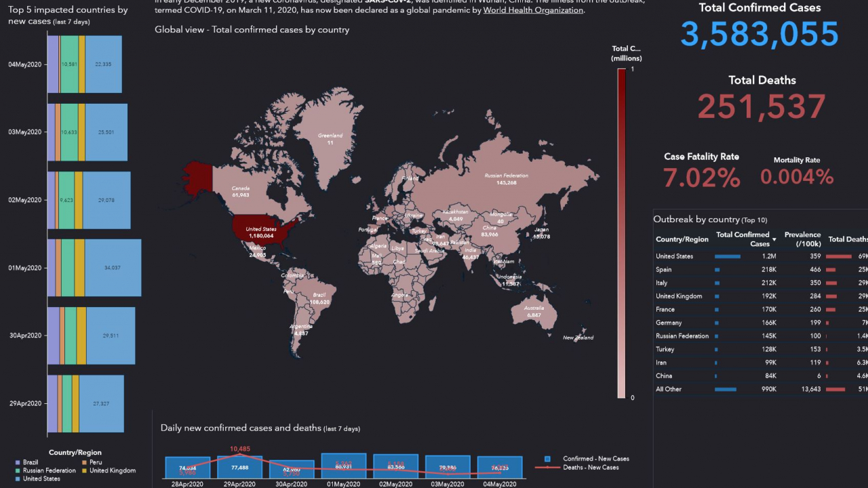868x488 pixels.
Task: Click the sort arrow on Total Confirmed Cases
Action: pyautogui.click(x=774, y=240)
